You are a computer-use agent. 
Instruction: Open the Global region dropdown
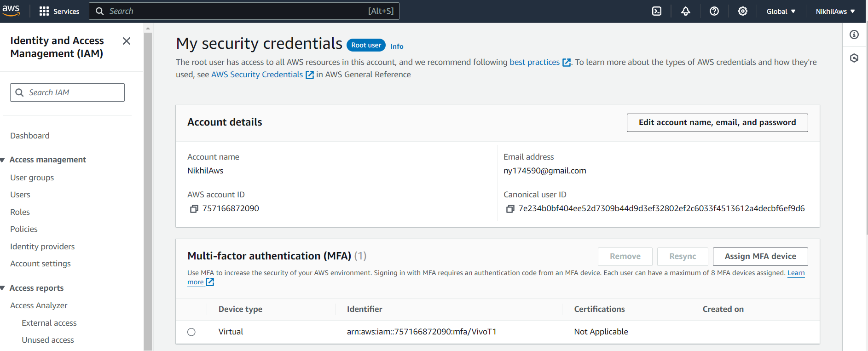[x=781, y=12]
